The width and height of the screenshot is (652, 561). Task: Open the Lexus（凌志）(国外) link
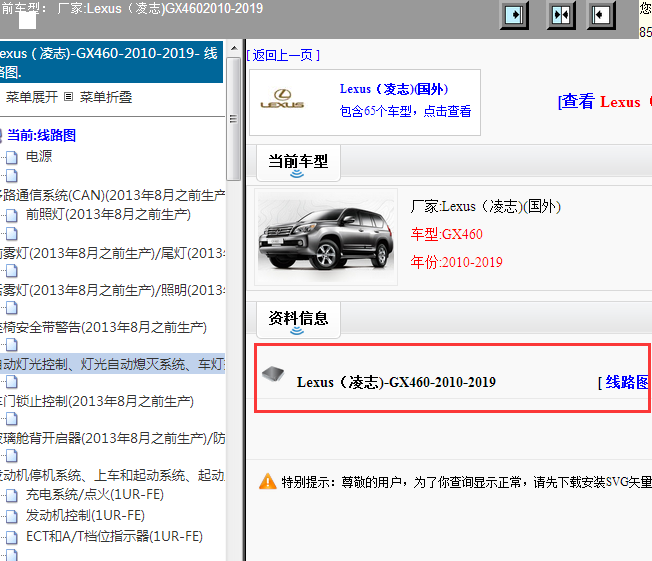coord(394,89)
